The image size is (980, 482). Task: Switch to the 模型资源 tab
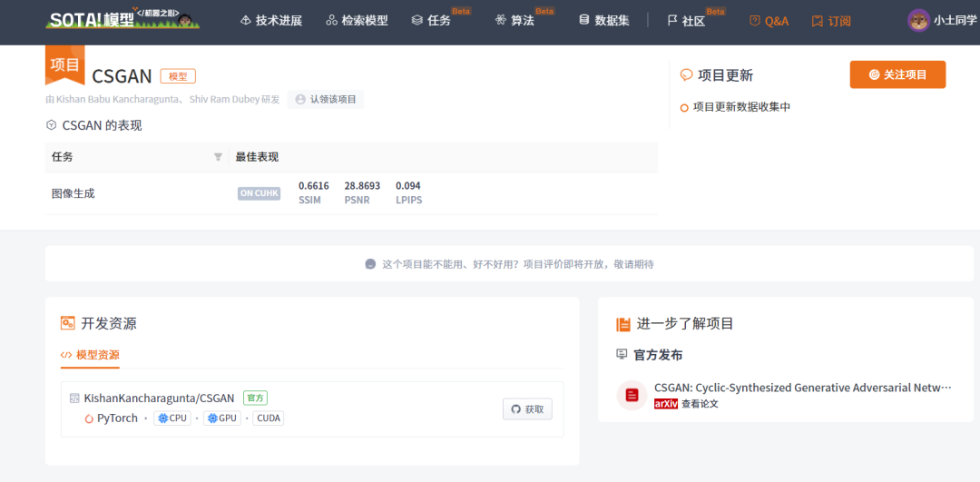pyautogui.click(x=90, y=355)
